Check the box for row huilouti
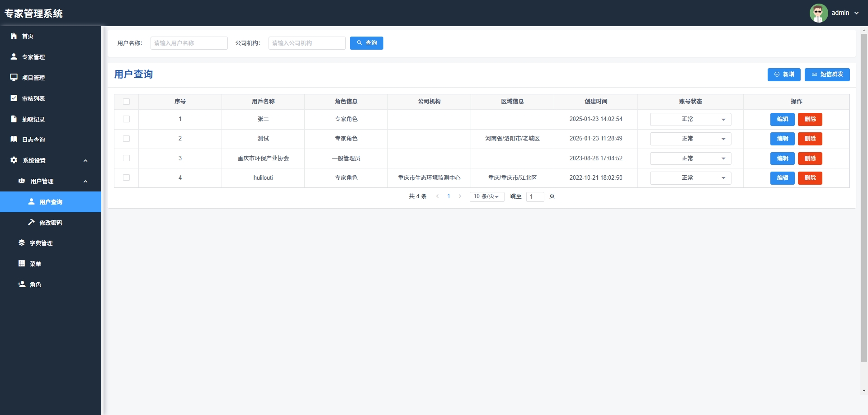The width and height of the screenshot is (868, 415). pos(126,177)
